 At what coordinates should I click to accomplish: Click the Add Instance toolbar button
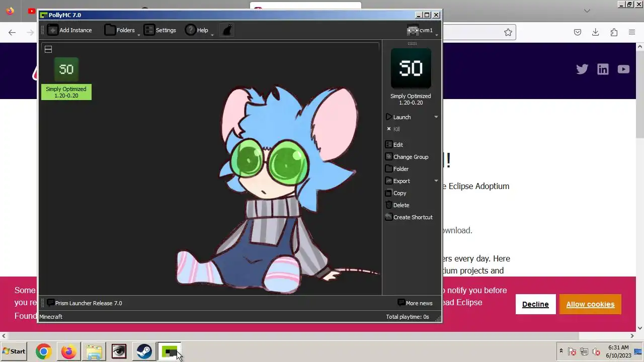point(70,30)
